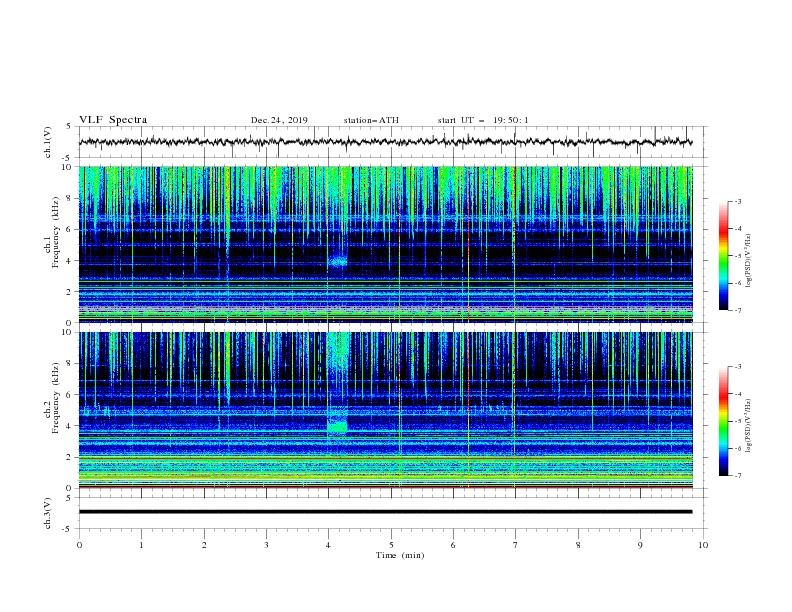Image resolution: width=792 pixels, height=612 pixels.
Task: Click "-3" on the upper color scale
Action: (x=737, y=201)
